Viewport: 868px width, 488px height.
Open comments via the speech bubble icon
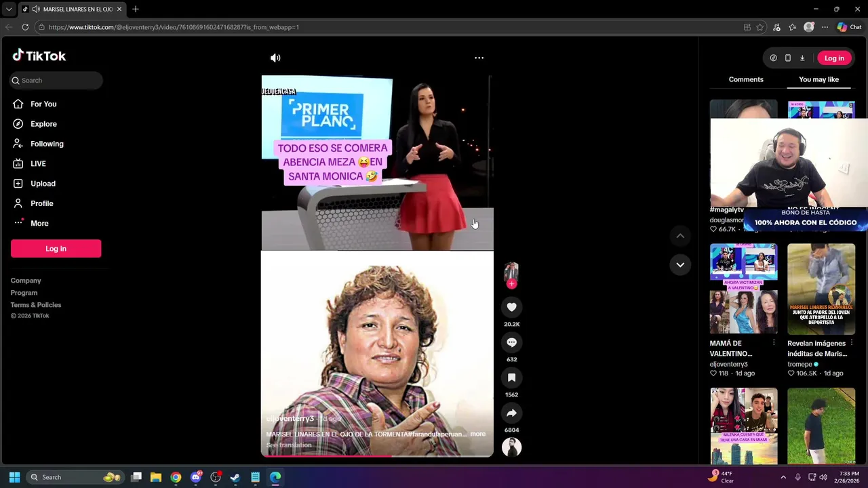(511, 342)
